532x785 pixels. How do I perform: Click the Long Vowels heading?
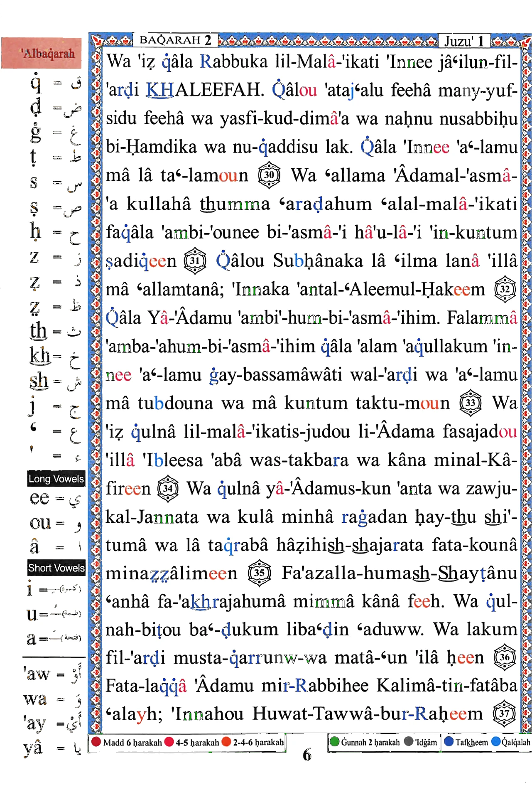56,479
